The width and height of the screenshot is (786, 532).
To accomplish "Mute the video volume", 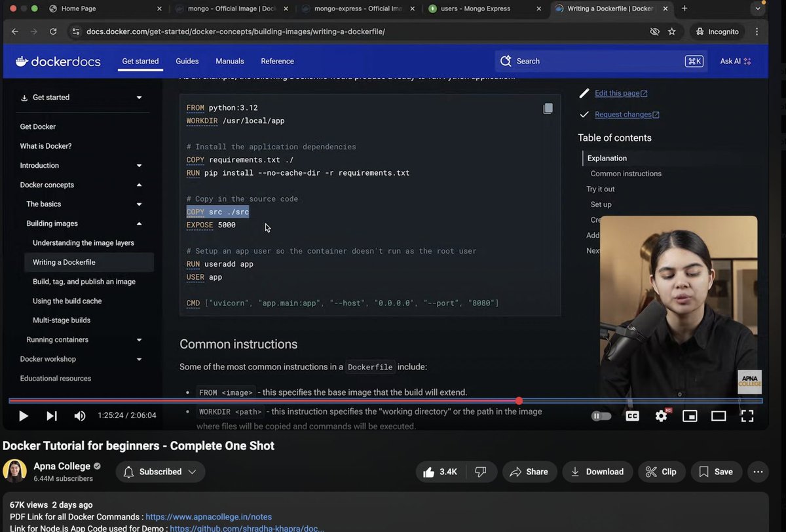I will 79,415.
